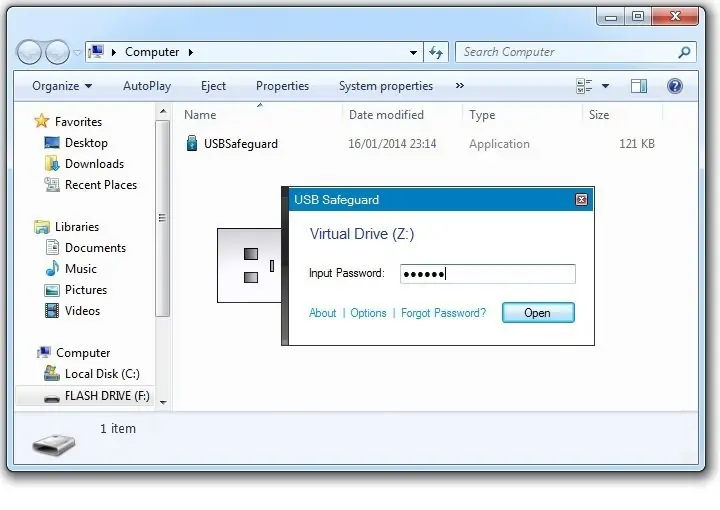Click the Change your view icon
The image size is (720, 510).
point(584,86)
